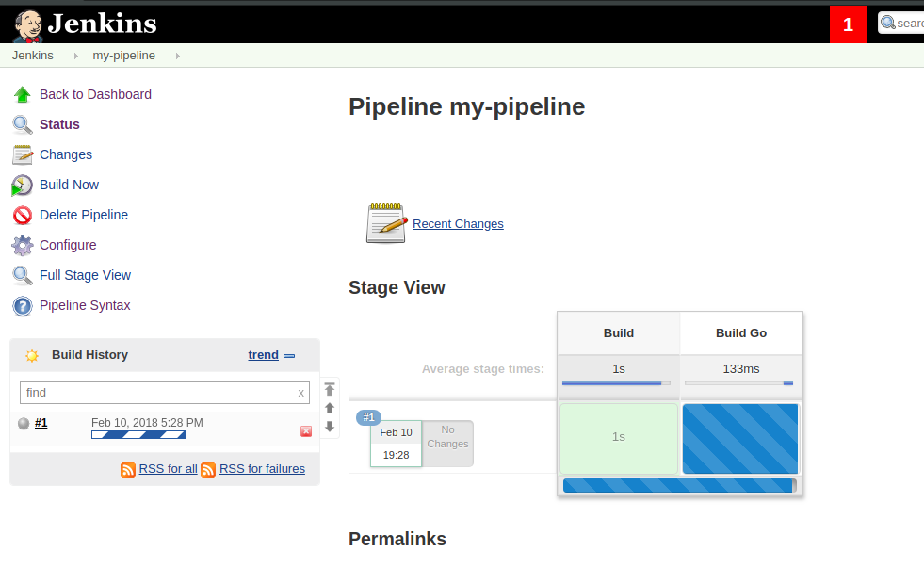Viewport: 924px width, 567px height.
Task: Click the Feb 10, 2018 5:28 PM timestamp
Action: click(147, 423)
